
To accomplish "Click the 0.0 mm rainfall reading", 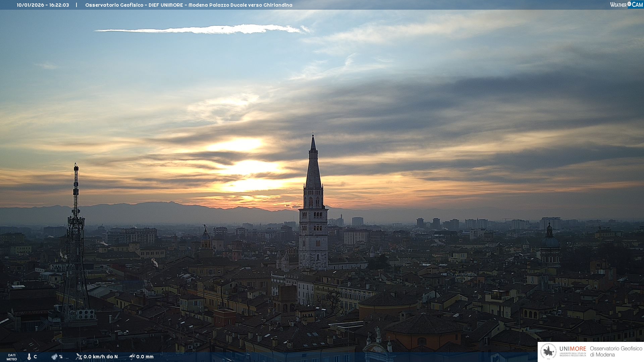I will tap(145, 357).
